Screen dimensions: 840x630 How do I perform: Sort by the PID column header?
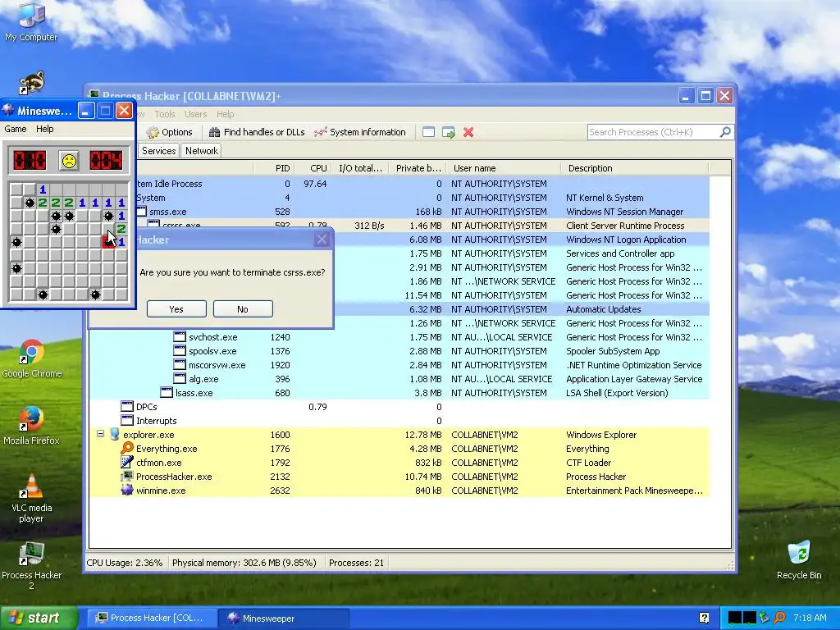point(274,168)
